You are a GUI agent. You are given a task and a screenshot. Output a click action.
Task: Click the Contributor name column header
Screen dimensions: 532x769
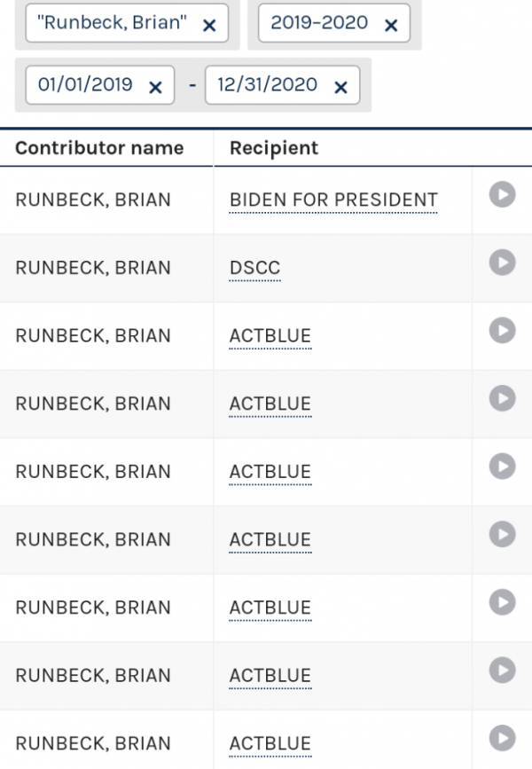(99, 148)
